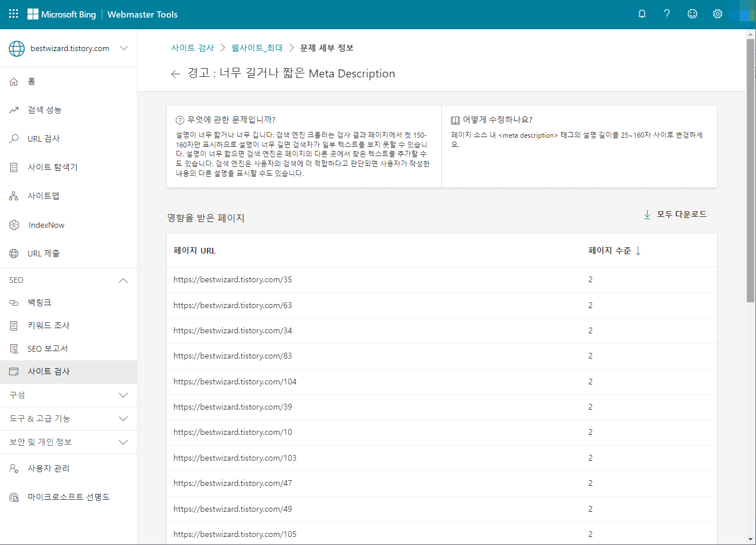The height and width of the screenshot is (545, 756).
Task: Open notifications via the bell icon
Action: pyautogui.click(x=641, y=13)
